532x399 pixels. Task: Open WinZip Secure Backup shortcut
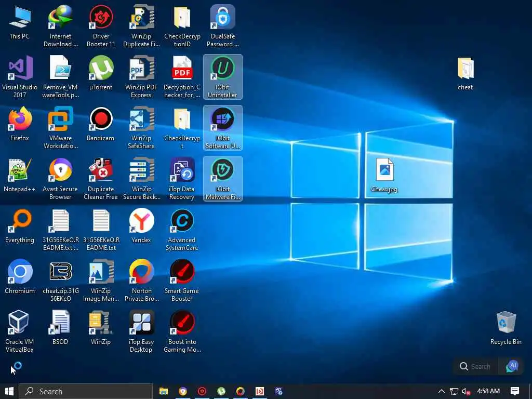coord(141,179)
